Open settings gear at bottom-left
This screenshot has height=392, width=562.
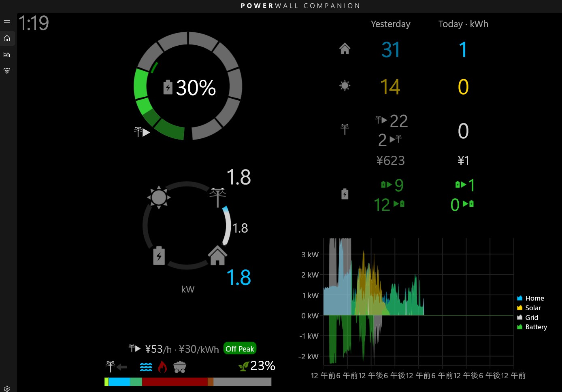(7, 388)
